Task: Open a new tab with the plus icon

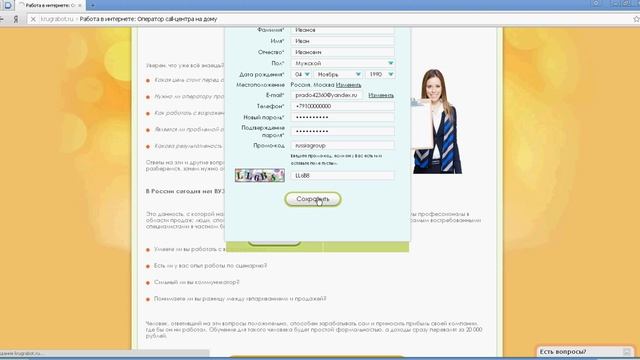Action: (93, 5)
